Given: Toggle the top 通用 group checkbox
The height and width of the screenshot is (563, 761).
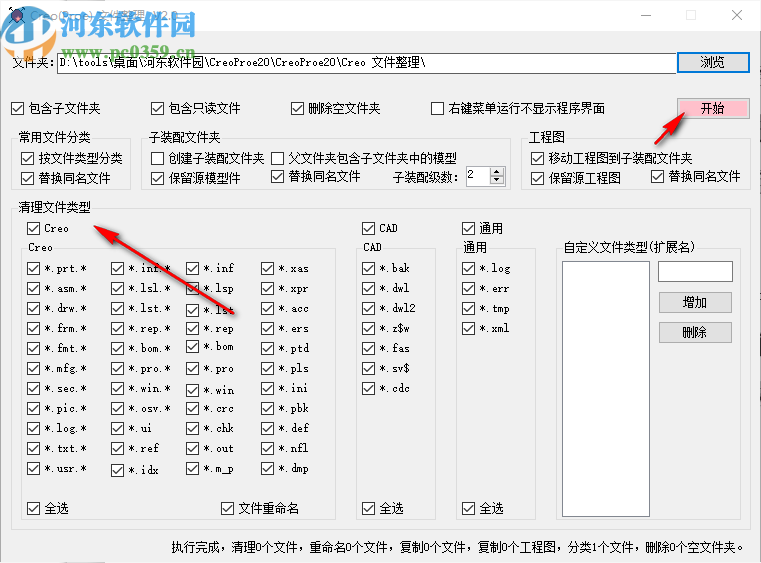Looking at the screenshot, I should (468, 228).
